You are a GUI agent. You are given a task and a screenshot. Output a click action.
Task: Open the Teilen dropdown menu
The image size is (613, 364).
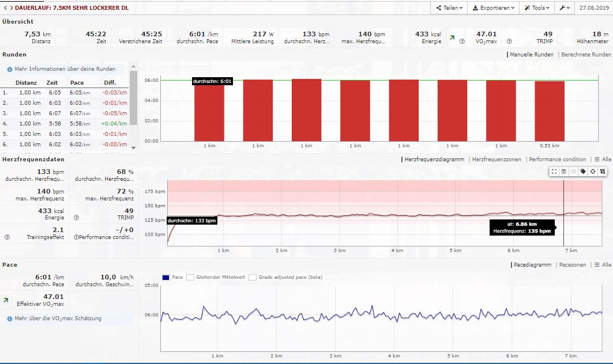448,8
